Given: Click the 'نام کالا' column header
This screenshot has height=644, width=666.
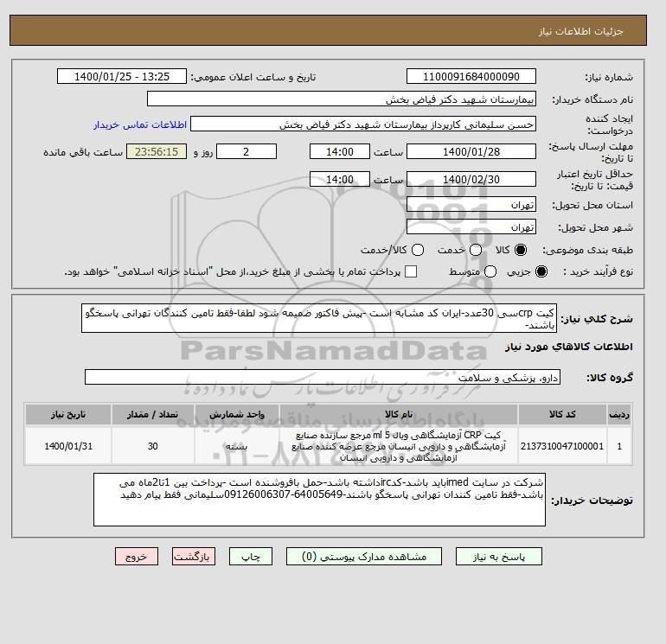Looking at the screenshot, I should [399, 414].
